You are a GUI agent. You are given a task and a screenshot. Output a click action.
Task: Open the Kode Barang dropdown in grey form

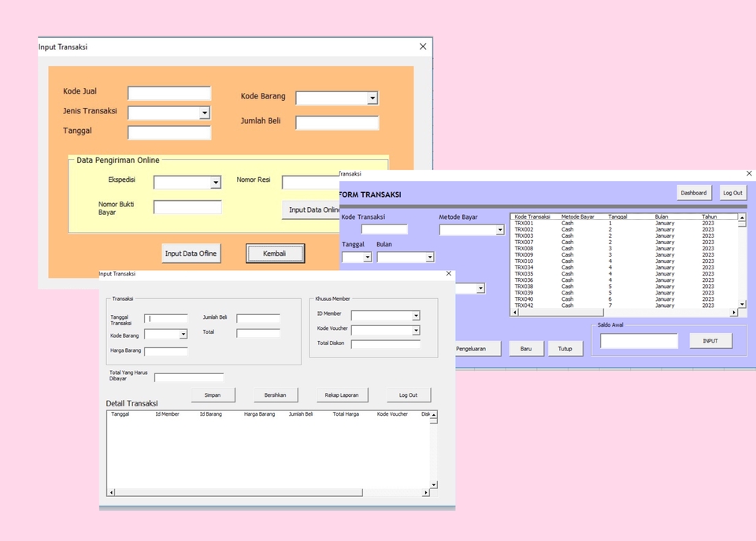(x=183, y=334)
